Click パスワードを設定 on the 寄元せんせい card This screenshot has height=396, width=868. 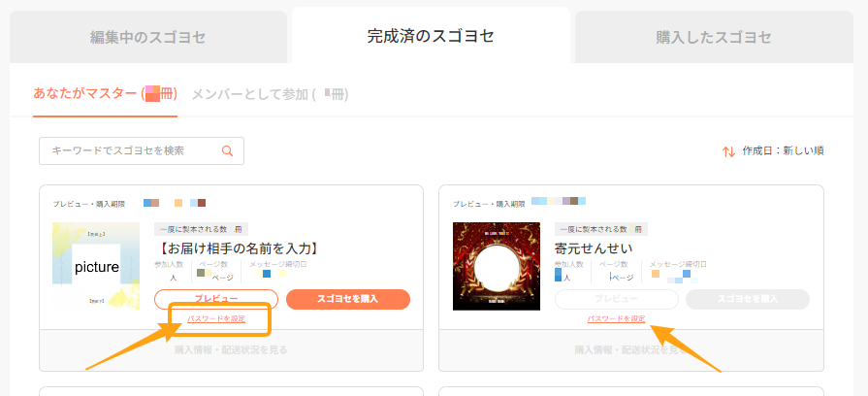pyautogui.click(x=616, y=319)
